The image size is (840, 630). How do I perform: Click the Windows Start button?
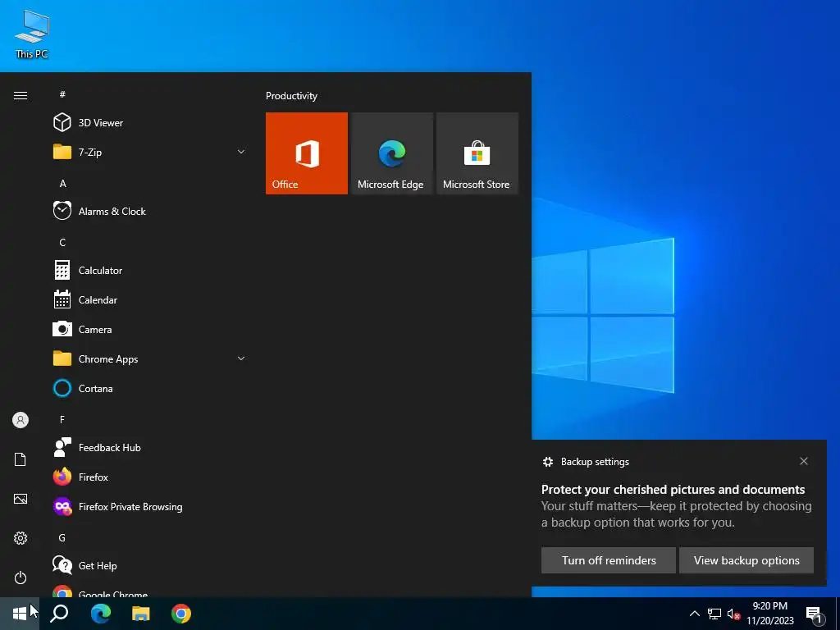[x=20, y=614]
